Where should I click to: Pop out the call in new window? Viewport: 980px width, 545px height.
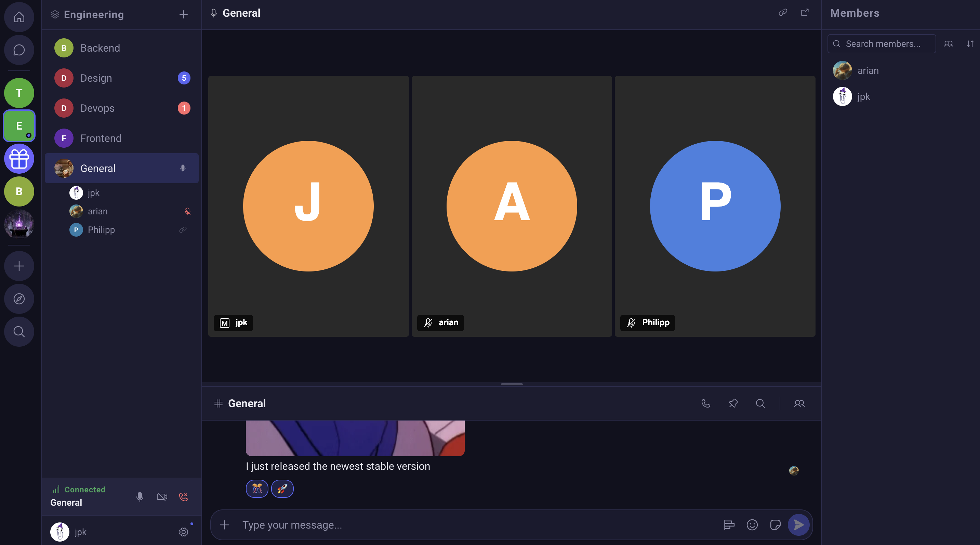point(805,13)
